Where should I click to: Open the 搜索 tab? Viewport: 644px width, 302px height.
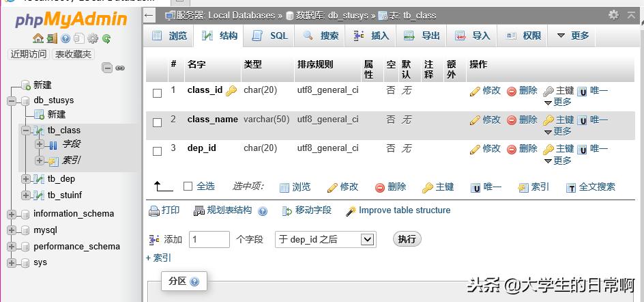point(321,36)
